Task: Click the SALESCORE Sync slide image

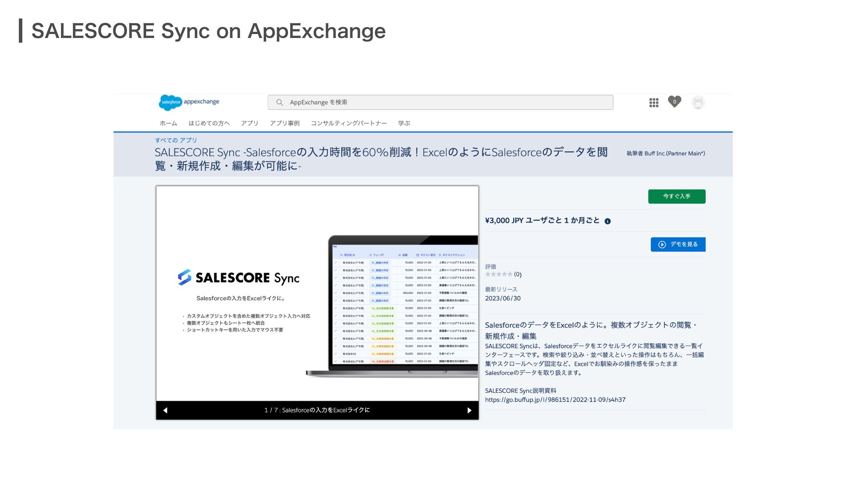Action: (317, 294)
